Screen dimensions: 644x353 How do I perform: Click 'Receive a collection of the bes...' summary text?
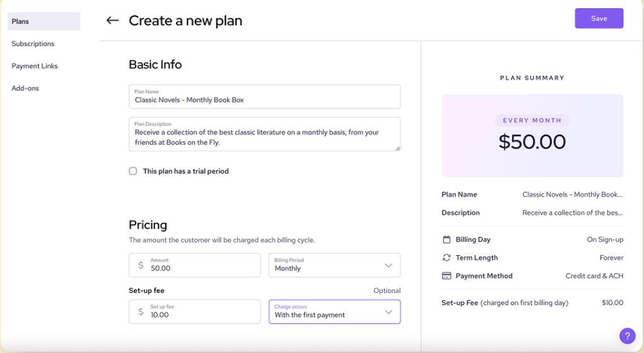coord(573,212)
